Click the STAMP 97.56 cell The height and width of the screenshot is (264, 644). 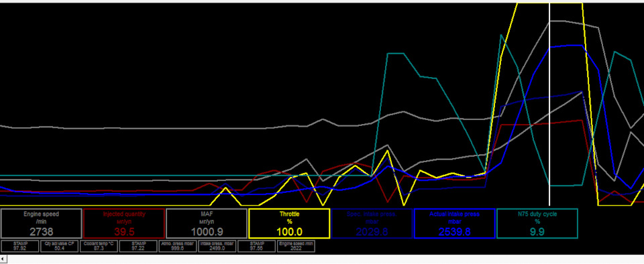tap(257, 246)
